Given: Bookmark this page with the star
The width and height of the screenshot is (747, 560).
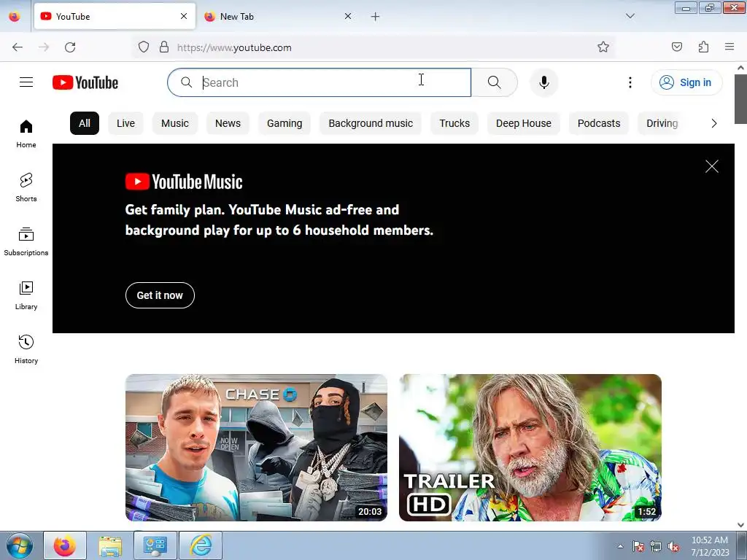Looking at the screenshot, I should point(603,47).
